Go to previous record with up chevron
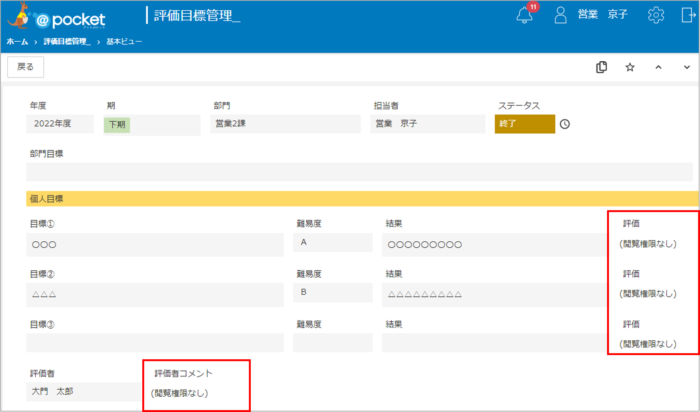The image size is (700, 412). 658,67
